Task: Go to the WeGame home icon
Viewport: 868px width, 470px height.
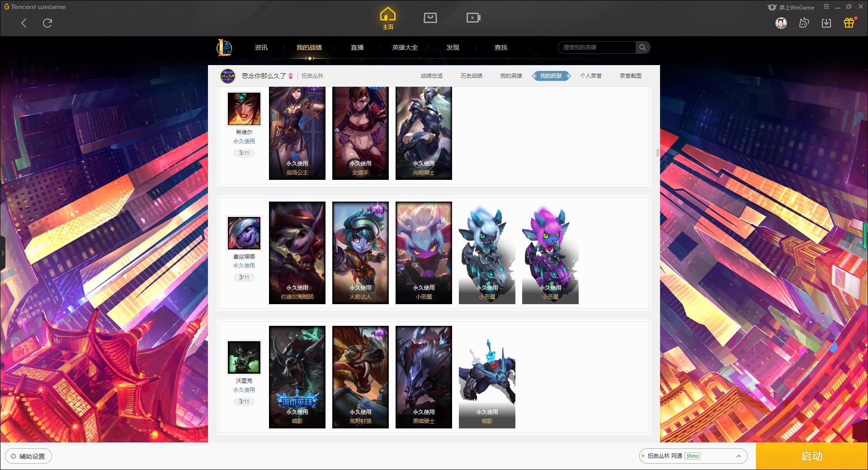Action: pyautogui.click(x=387, y=19)
